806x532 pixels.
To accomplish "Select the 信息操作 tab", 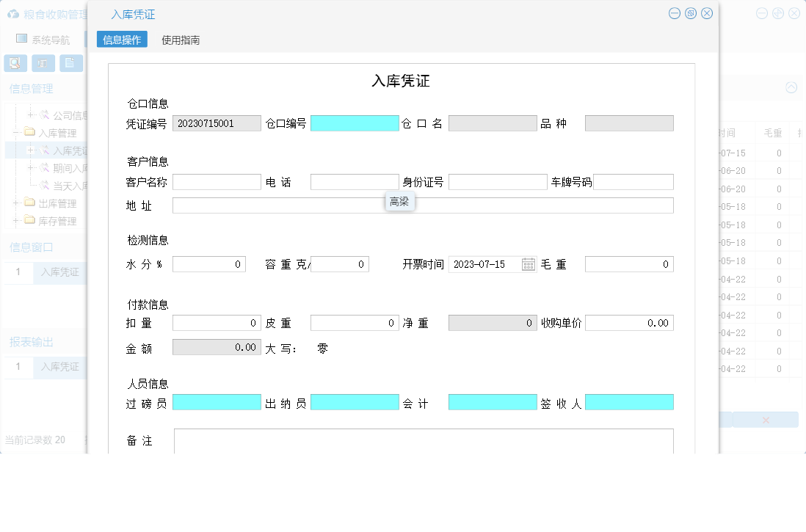I will coord(121,40).
